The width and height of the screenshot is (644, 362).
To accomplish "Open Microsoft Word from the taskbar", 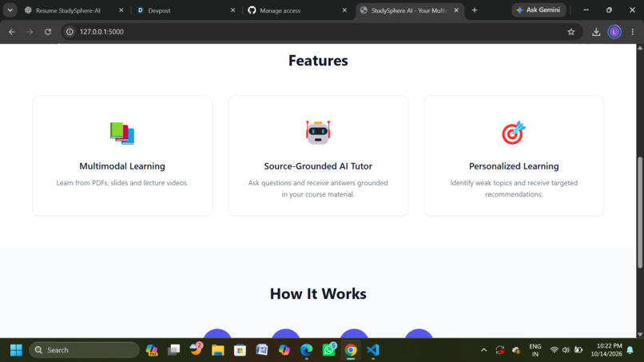I will point(261,350).
